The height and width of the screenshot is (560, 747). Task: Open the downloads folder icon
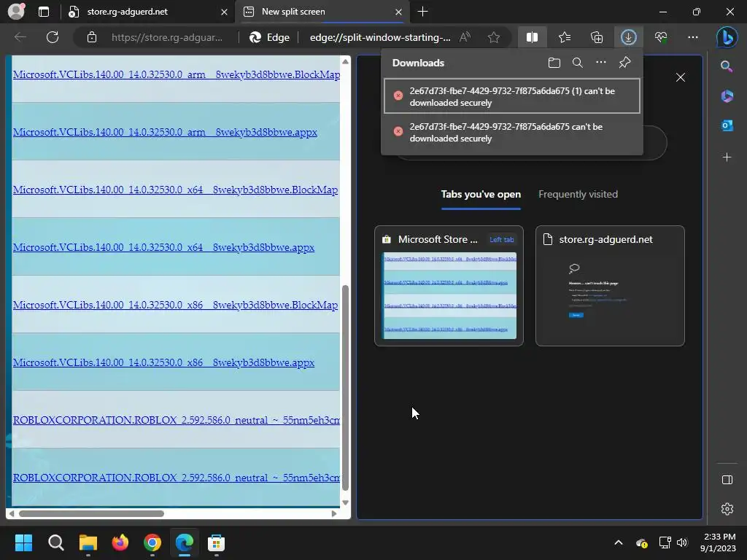pos(554,63)
